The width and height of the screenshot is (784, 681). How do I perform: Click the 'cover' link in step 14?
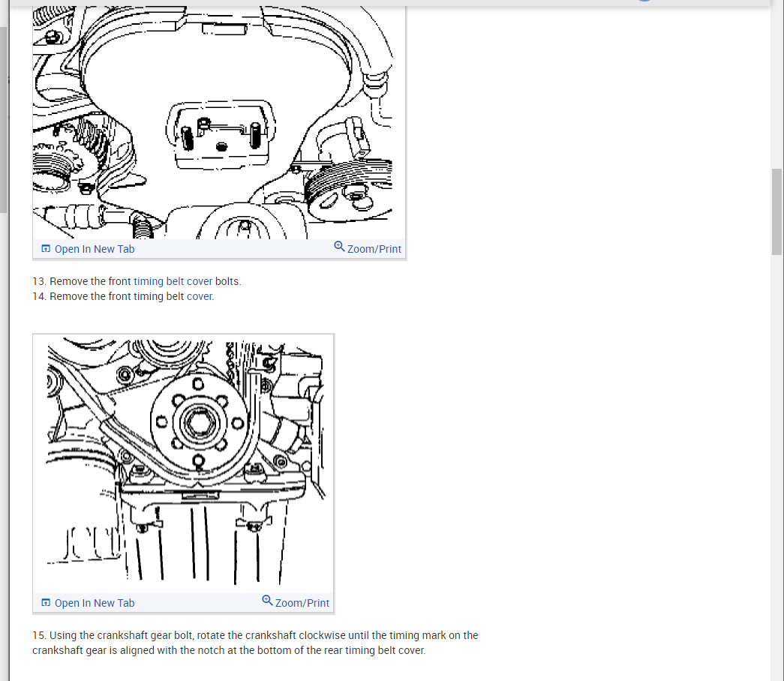click(x=200, y=296)
